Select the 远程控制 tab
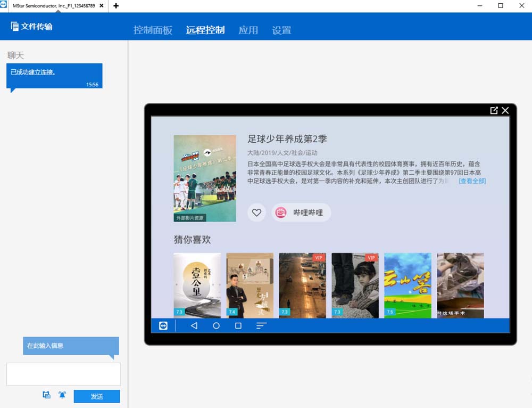The width and height of the screenshot is (532, 408). (x=205, y=30)
